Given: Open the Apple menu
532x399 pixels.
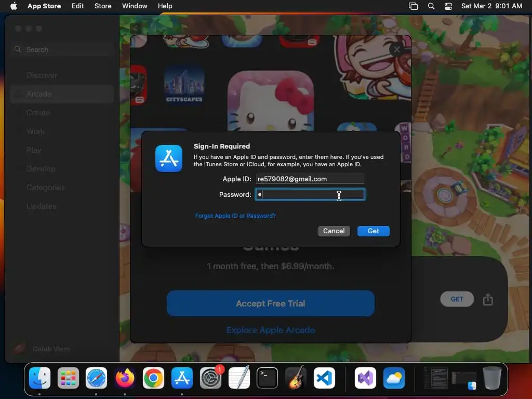Looking at the screenshot, I should tap(14, 6).
